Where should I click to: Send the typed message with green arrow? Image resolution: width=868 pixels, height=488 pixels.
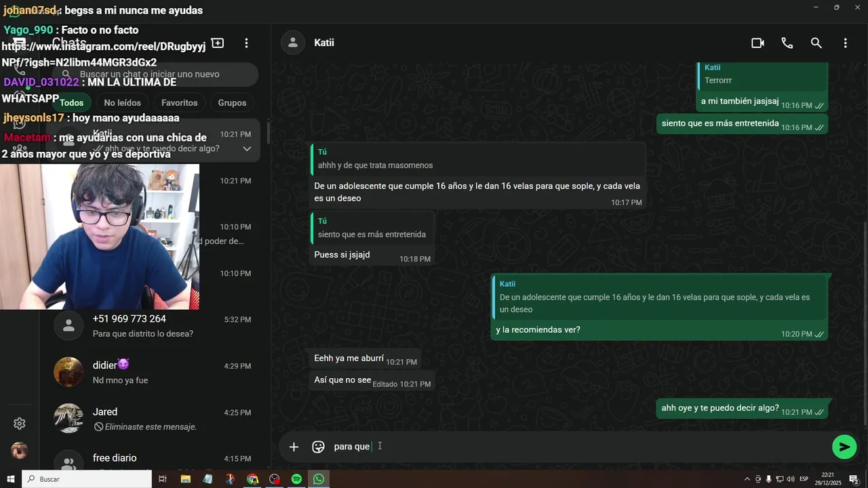point(844,447)
